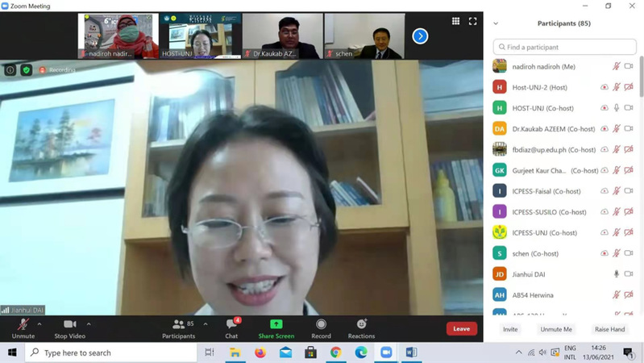The image size is (644, 363).
Task: Toggle Stop Video camera button
Action: click(x=72, y=327)
